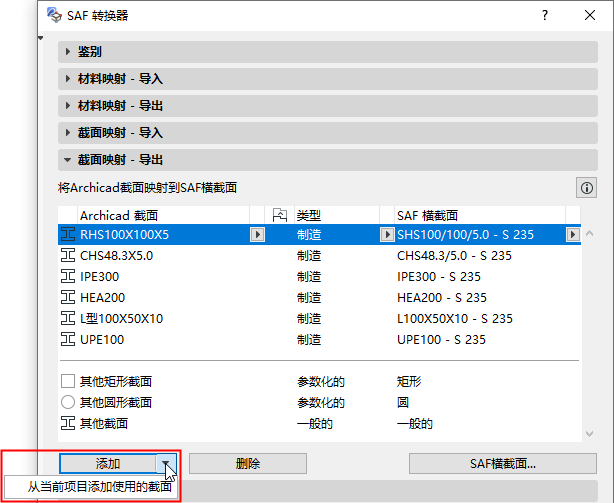This screenshot has width=614, height=503.
Task: Choose 从当前项目添加使用的截面 menu entry
Action: click(x=99, y=487)
